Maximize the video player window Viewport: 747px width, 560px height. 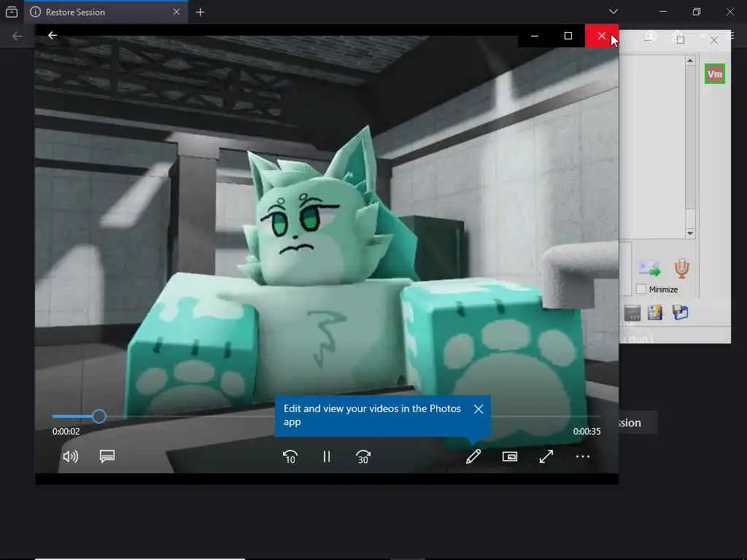(x=568, y=36)
